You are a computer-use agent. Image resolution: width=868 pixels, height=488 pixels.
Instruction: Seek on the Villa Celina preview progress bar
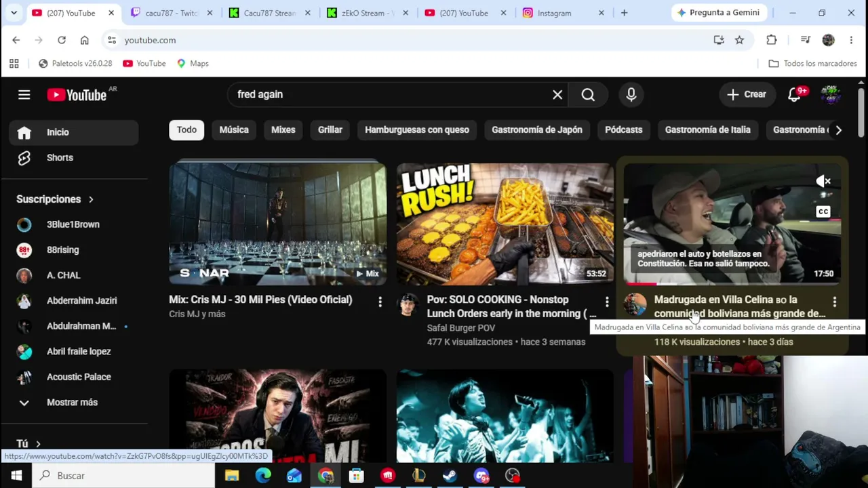(732, 284)
